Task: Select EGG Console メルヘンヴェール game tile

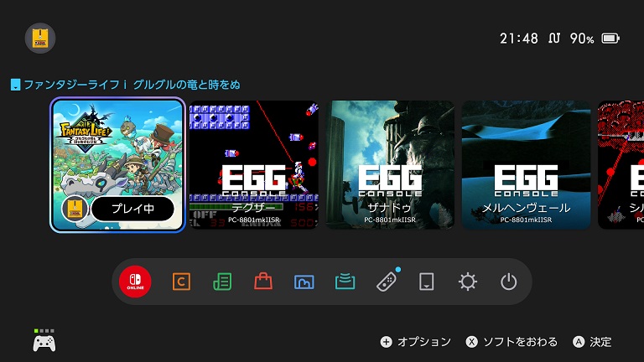Action: [526, 165]
